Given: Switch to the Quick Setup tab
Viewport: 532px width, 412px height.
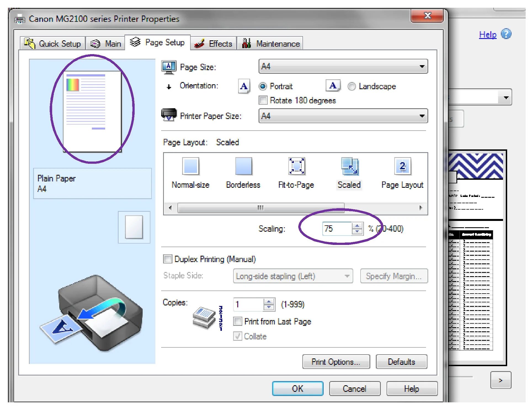Looking at the screenshot, I should tap(53, 44).
